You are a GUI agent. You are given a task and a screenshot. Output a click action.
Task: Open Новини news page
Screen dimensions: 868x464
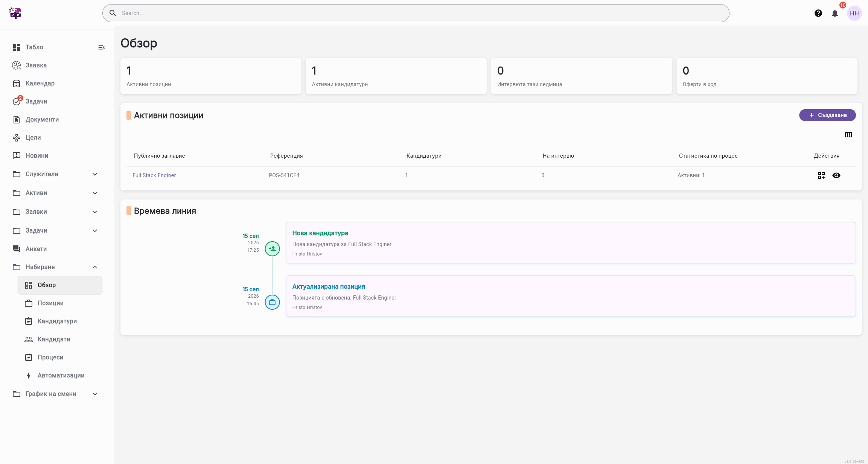[37, 155]
